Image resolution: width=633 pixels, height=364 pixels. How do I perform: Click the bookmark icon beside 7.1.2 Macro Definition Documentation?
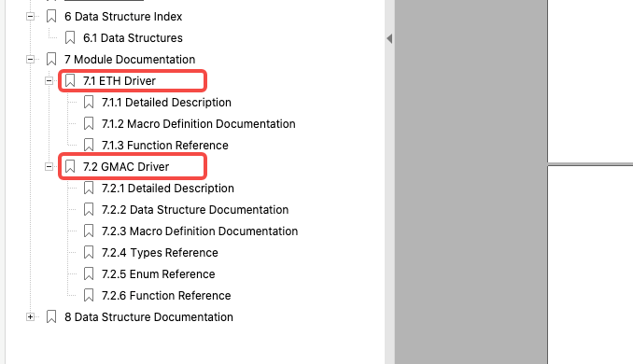tap(89, 123)
